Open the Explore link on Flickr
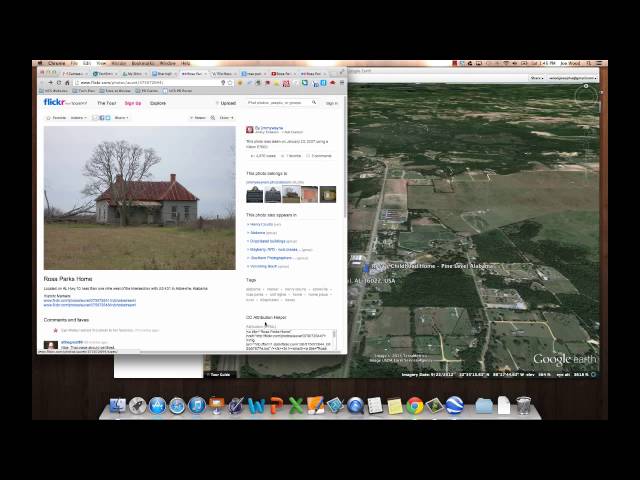Viewport: 640px width, 480px height. tap(158, 103)
